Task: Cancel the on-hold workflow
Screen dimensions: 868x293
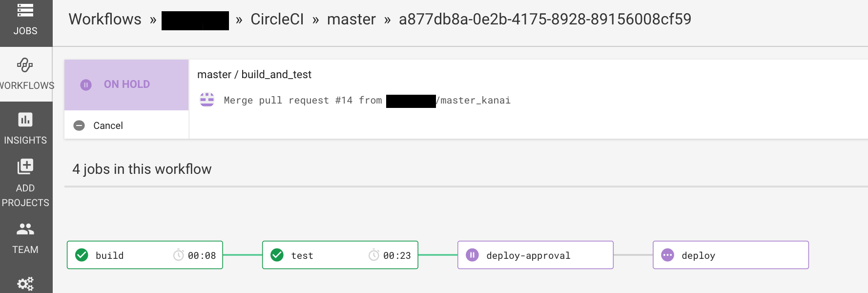Action: [108, 126]
